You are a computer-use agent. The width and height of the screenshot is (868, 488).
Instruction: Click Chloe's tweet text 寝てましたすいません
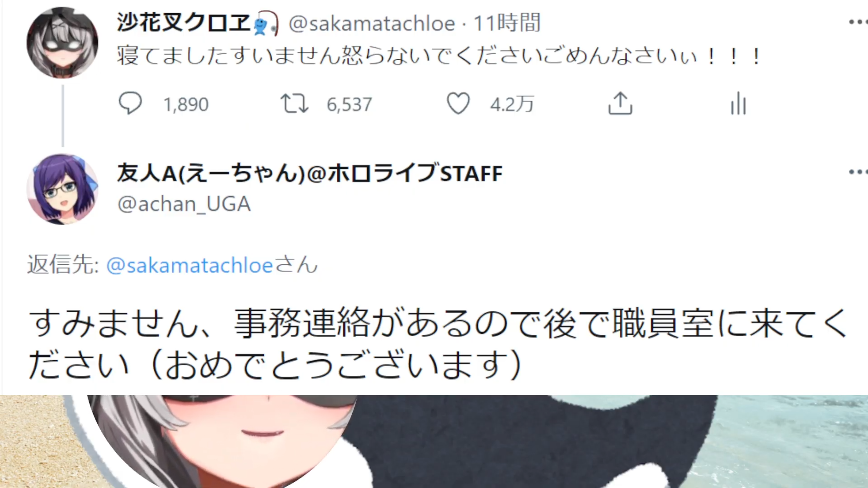[229, 56]
